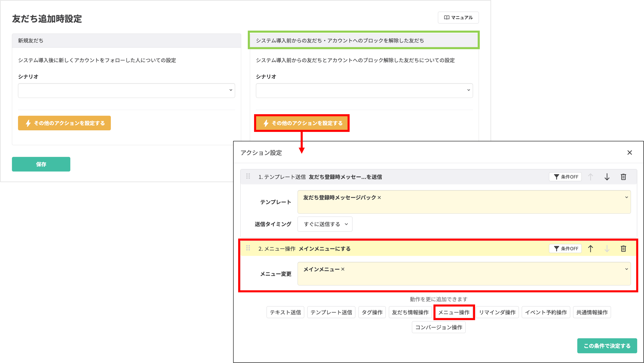Open the manual via the マニュアル book icon
644x363 pixels.
(x=458, y=18)
